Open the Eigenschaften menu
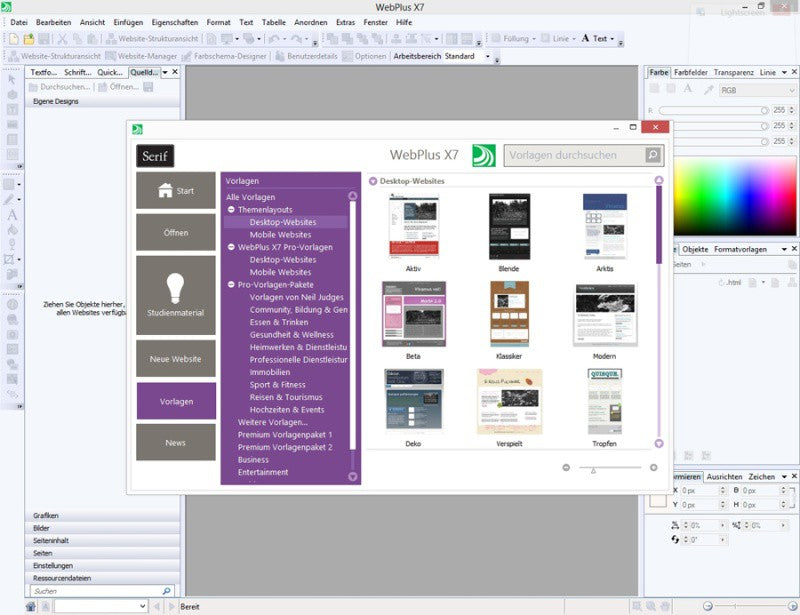The image size is (800, 615). tap(174, 22)
